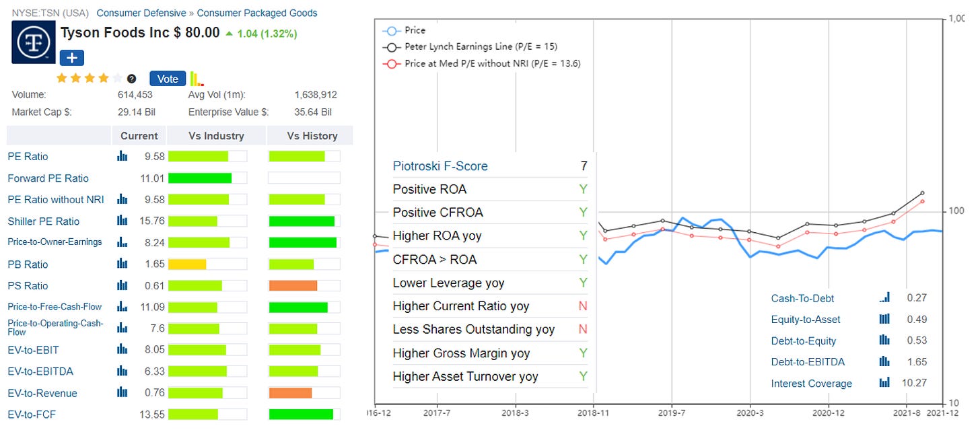Screen dimensions: 980x432
Task: Open the EV-to-Revenue chart icon
Action: [122, 392]
